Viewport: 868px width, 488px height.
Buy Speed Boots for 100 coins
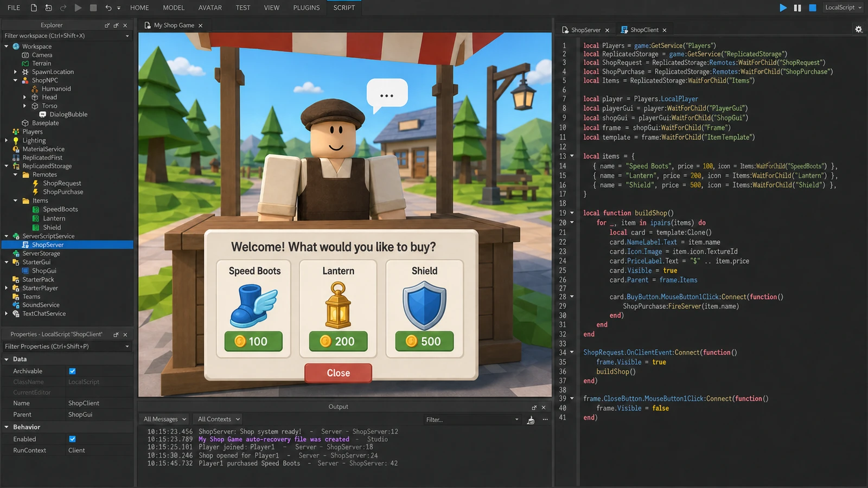(253, 342)
